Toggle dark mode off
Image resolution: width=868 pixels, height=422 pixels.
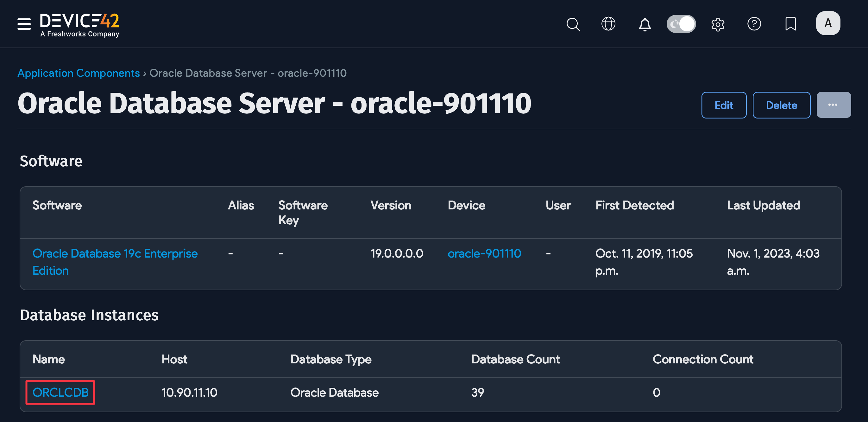click(681, 24)
